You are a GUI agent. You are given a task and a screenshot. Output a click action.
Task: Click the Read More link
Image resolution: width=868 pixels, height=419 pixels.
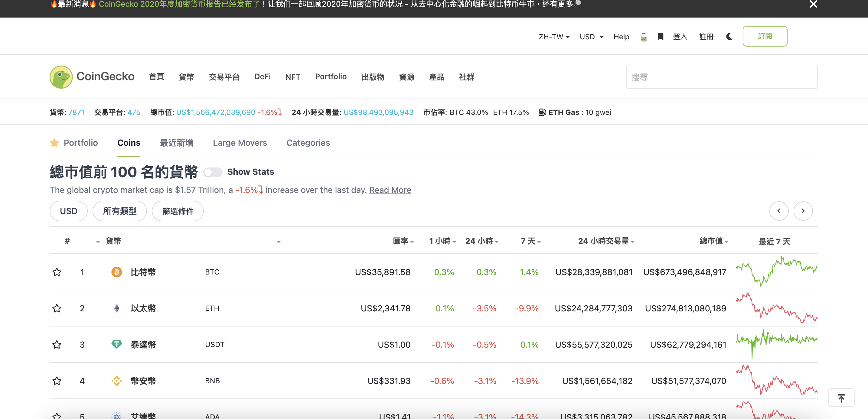pos(390,190)
